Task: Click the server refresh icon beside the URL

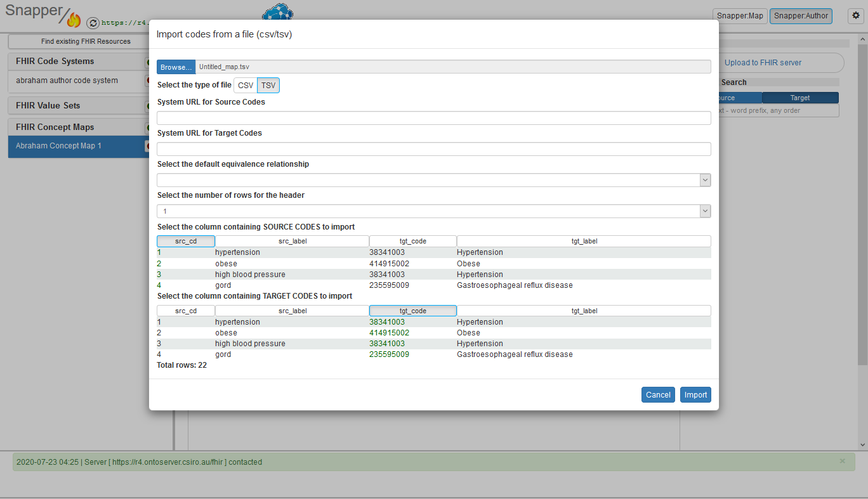Action: click(93, 23)
